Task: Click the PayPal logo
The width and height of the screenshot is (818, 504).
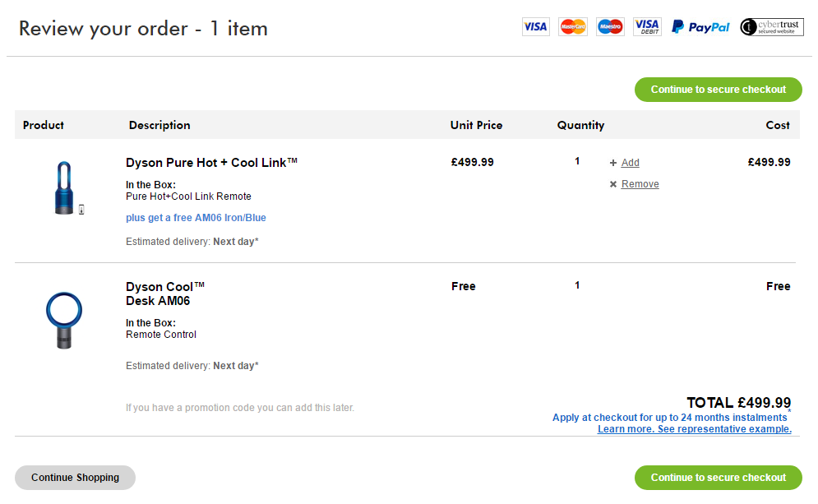Action: tap(700, 27)
